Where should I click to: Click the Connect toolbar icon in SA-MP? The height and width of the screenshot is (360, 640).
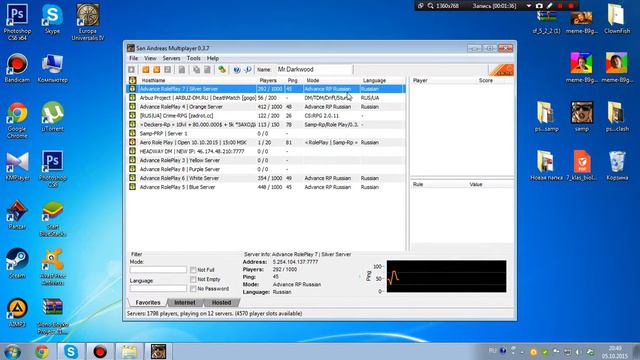131,70
